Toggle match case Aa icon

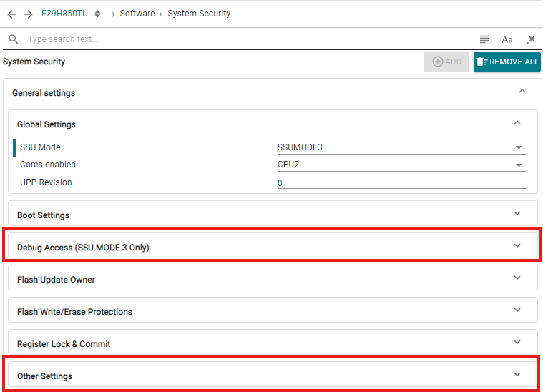coord(507,39)
